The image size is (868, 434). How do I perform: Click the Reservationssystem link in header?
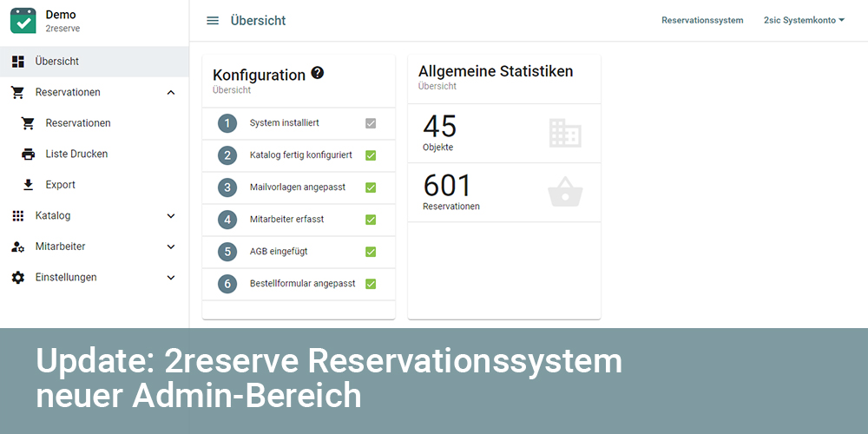coord(702,21)
